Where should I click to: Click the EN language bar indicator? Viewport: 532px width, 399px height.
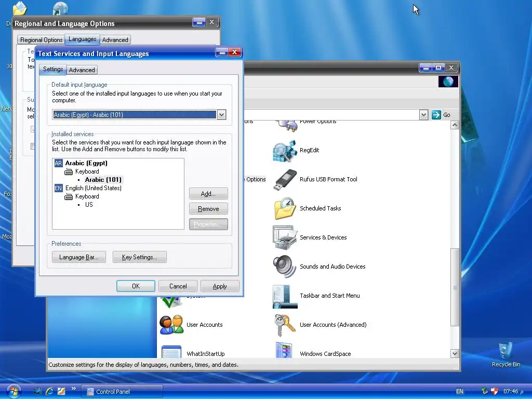point(460,391)
